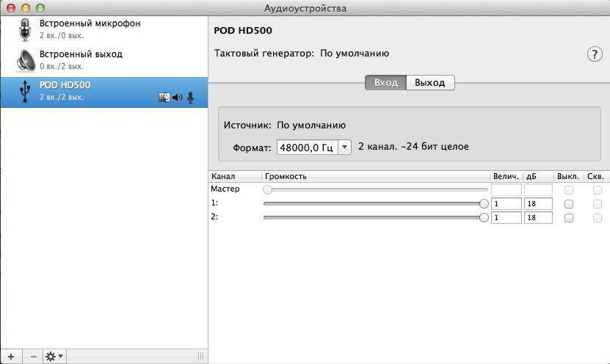This screenshot has height=364, width=610.
Task: Open help with the question mark button
Action: (594, 55)
